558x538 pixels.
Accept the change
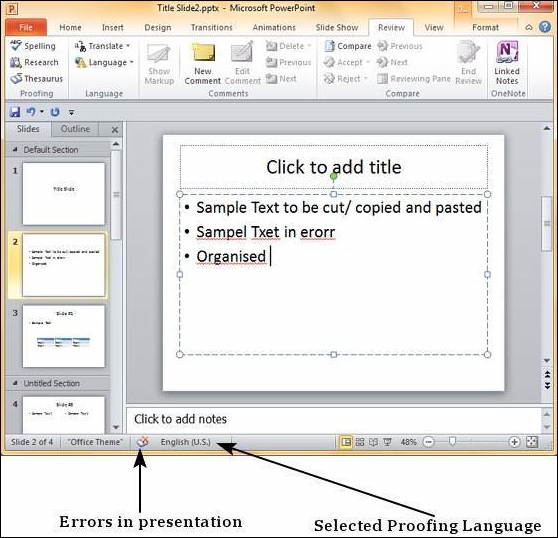(x=347, y=62)
